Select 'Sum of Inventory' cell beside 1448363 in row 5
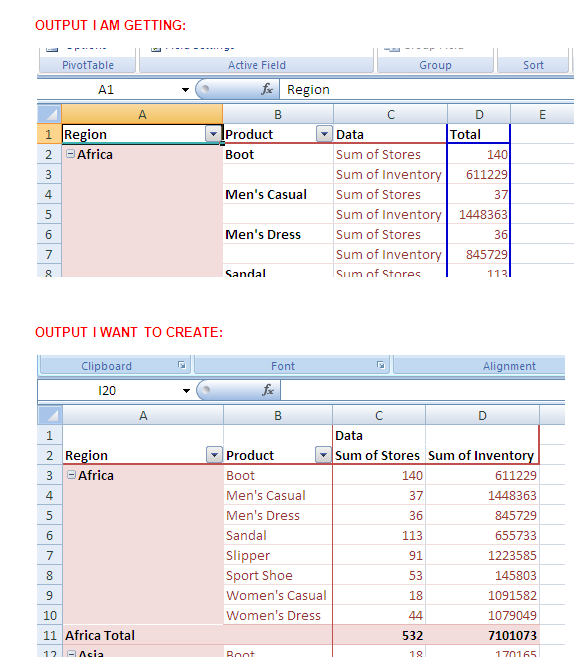Viewport: 587px width, 664px height. click(390, 214)
